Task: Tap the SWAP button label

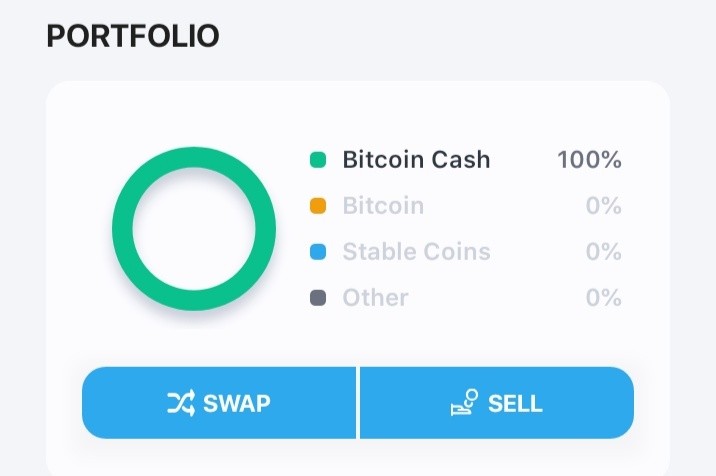Action: pos(237,403)
